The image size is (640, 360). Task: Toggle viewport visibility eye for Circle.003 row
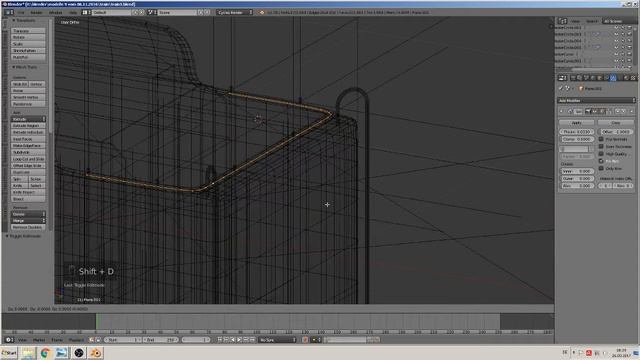[616, 34]
